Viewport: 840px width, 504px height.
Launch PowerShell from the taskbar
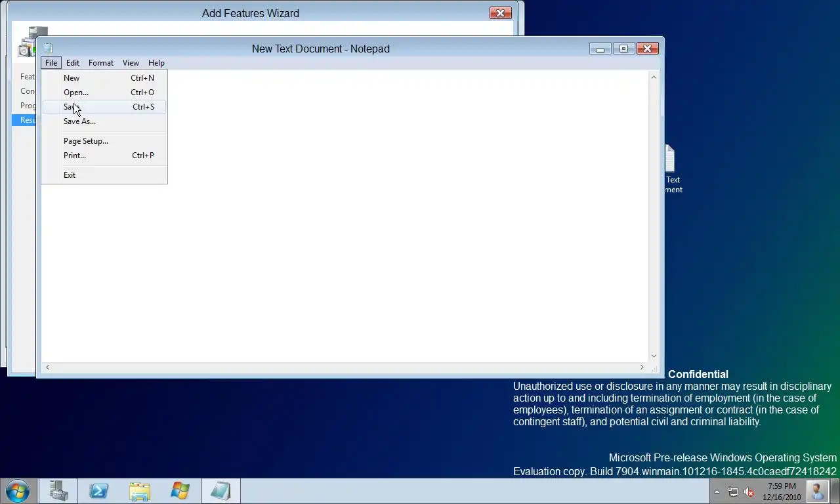(x=99, y=491)
